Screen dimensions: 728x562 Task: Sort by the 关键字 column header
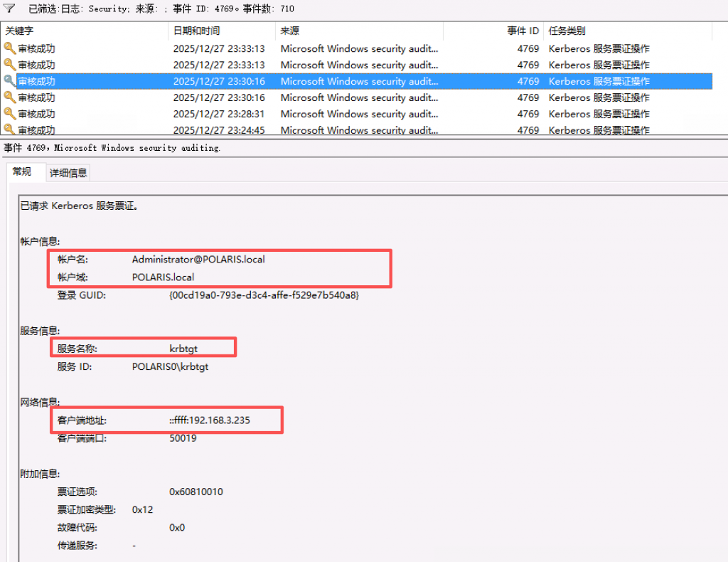(20, 31)
